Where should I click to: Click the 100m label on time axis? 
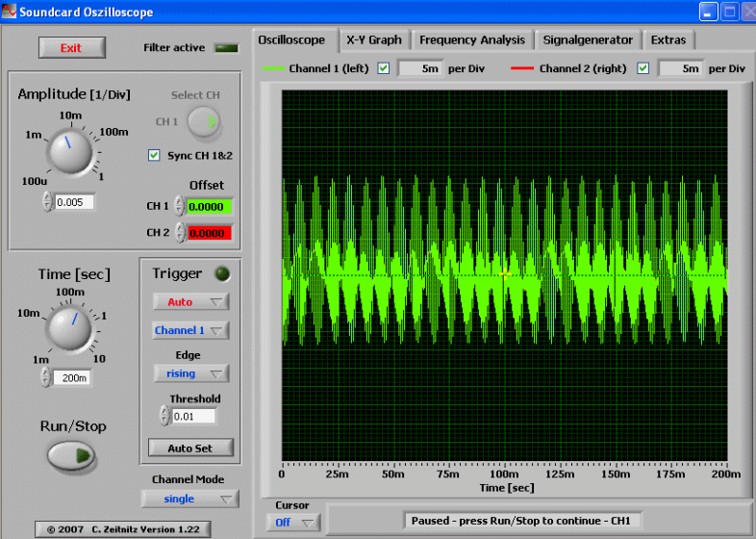(504, 474)
